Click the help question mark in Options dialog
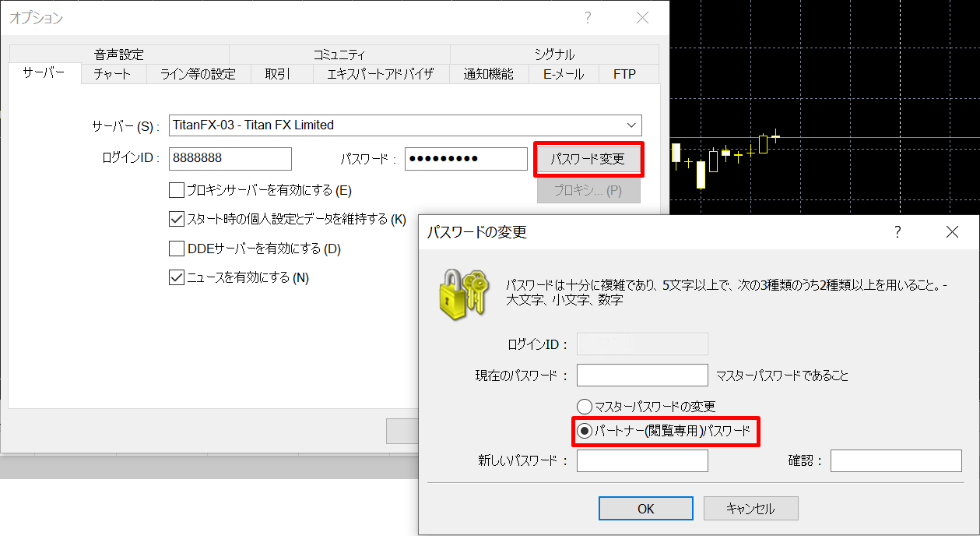The height and width of the screenshot is (536, 980). point(588,18)
